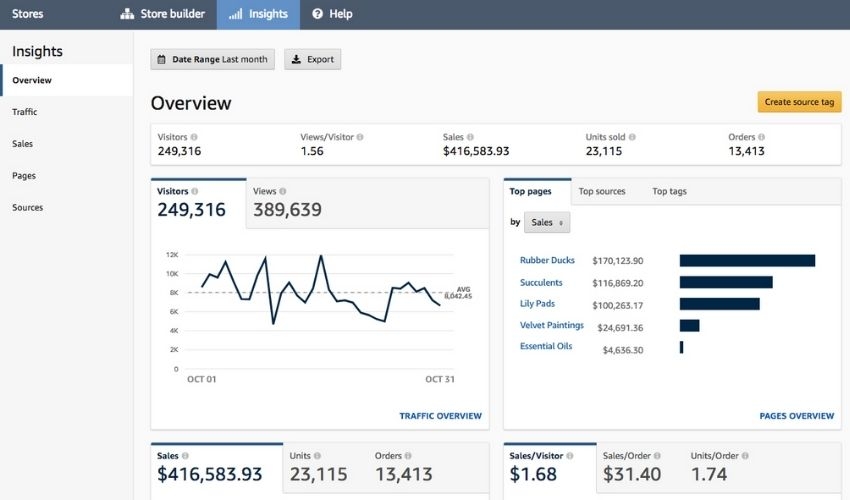The image size is (850, 500).
Task: Click the Lily Pads sales bar
Action: [x=720, y=304]
